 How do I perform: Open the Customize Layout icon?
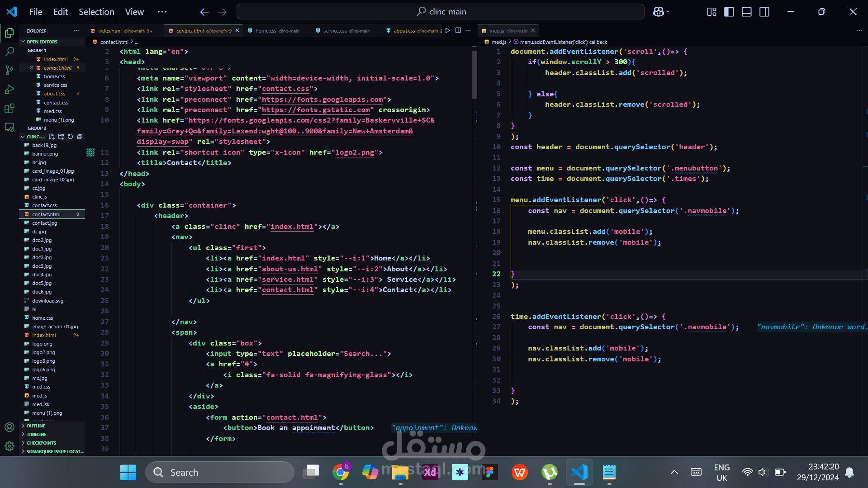711,12
